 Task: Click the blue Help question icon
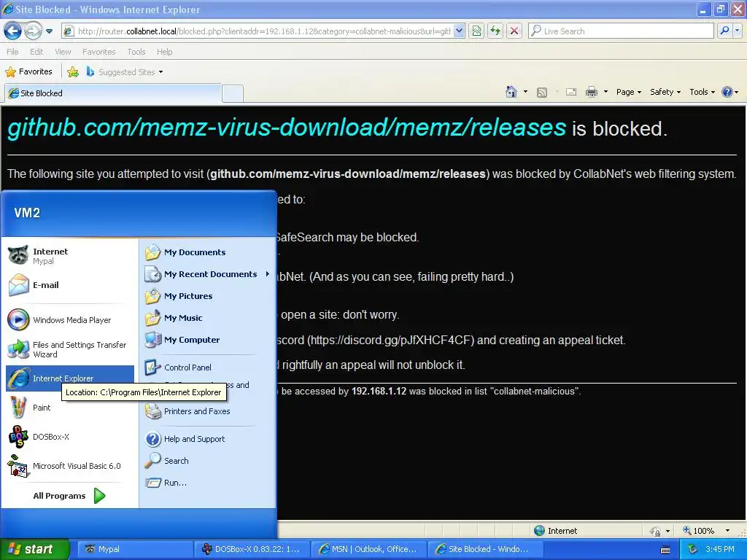(727, 92)
